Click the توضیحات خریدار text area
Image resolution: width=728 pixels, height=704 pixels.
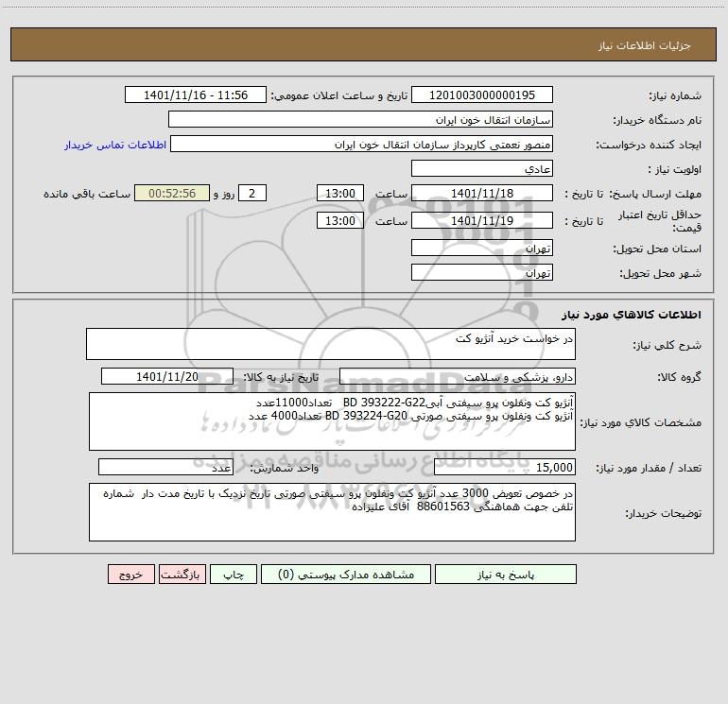[332, 512]
